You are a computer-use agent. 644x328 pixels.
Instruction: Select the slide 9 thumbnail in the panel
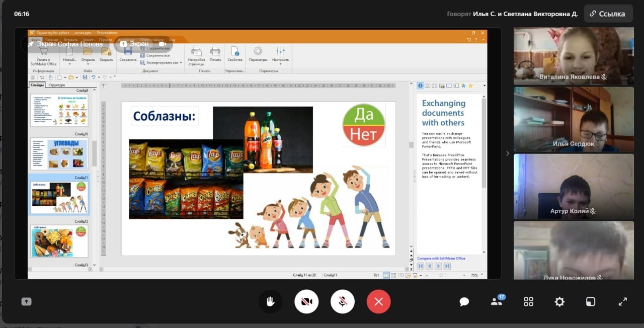59,111
